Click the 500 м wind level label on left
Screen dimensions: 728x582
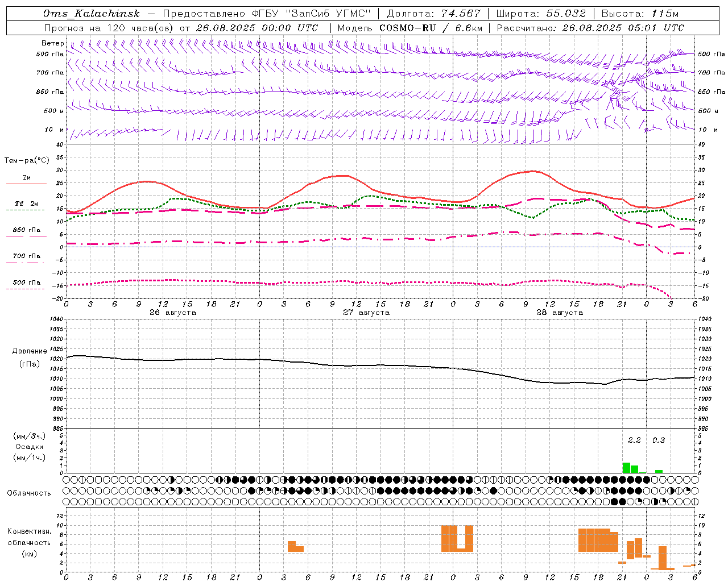click(x=54, y=111)
